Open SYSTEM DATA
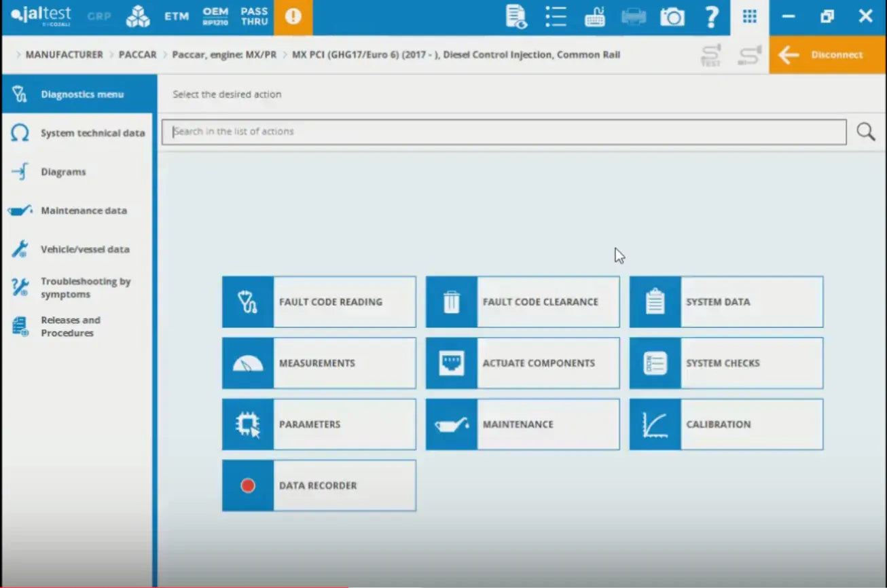The width and height of the screenshot is (887, 588). point(727,302)
